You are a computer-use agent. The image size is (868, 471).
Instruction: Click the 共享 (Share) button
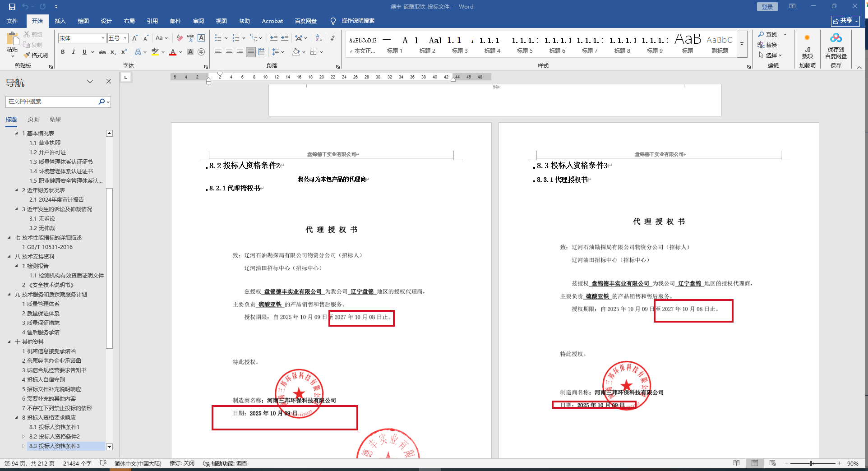click(x=845, y=21)
